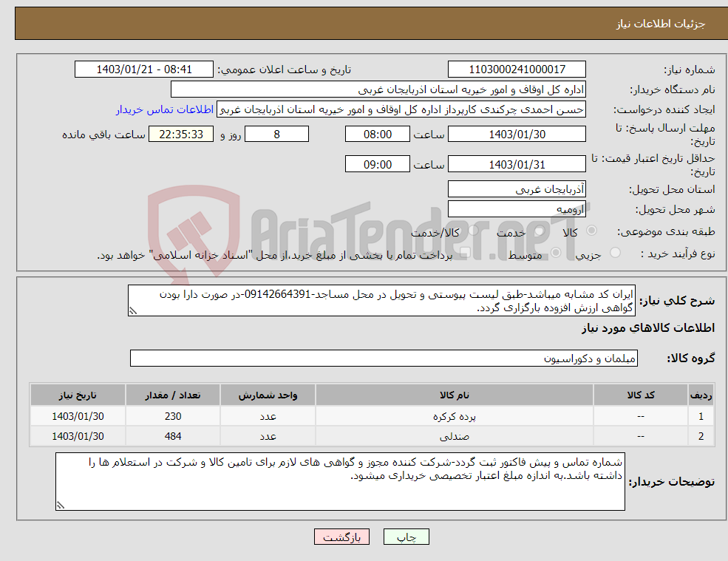728x561 pixels.
Task: Click the گروه کالا field مبلمان و دکوراسیون
Action: click(384, 358)
